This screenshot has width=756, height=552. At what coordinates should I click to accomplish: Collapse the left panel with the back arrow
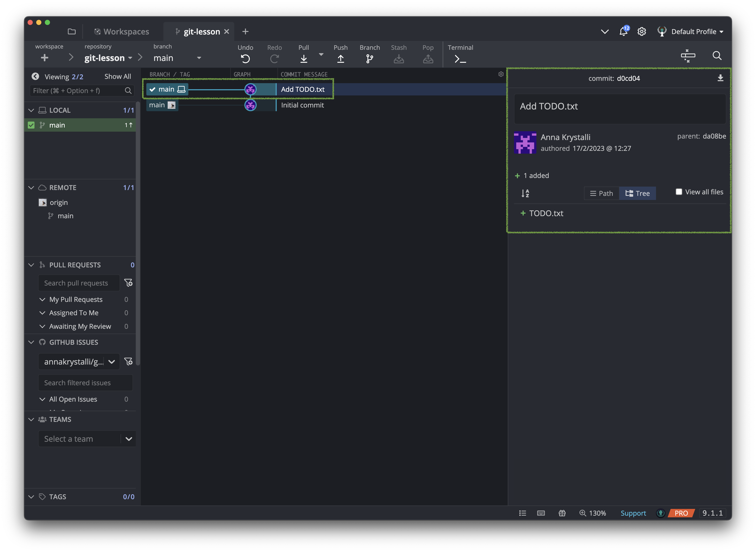pos(35,76)
